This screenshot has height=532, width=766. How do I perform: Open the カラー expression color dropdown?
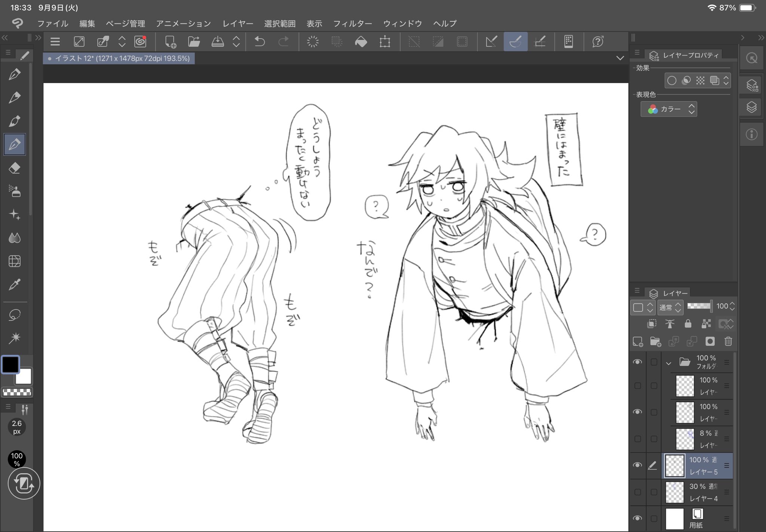point(669,109)
